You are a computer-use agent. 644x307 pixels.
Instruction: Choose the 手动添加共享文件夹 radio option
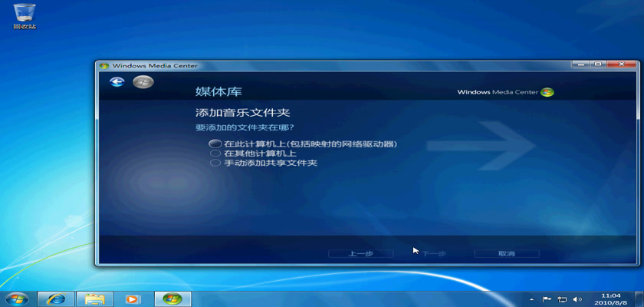(215, 163)
